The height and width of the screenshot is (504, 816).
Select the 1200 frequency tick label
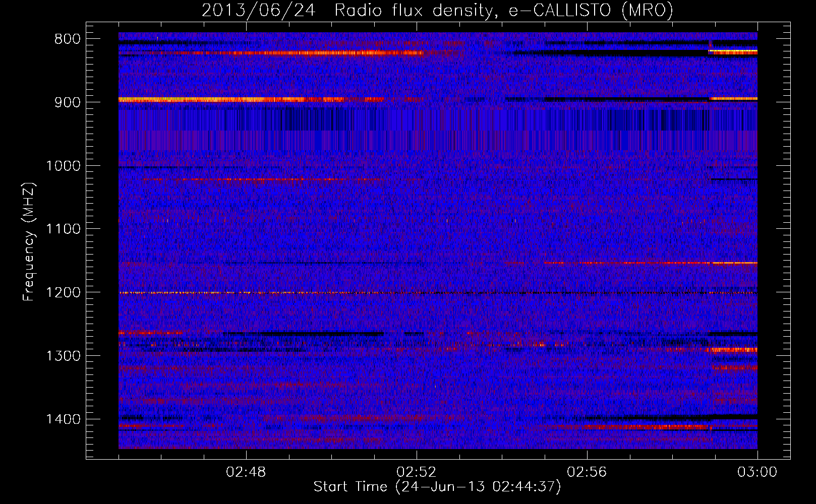tap(64, 293)
